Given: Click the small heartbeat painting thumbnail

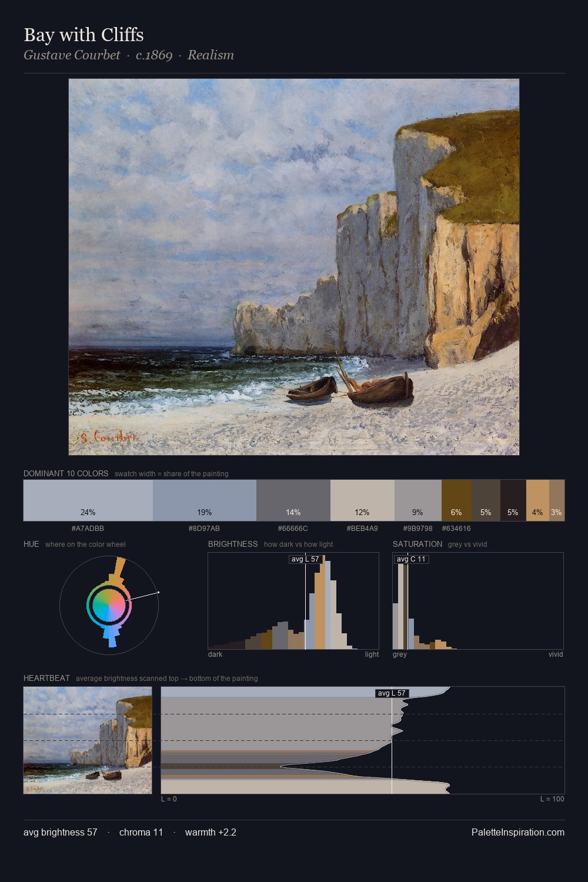Looking at the screenshot, I should 88,740.
